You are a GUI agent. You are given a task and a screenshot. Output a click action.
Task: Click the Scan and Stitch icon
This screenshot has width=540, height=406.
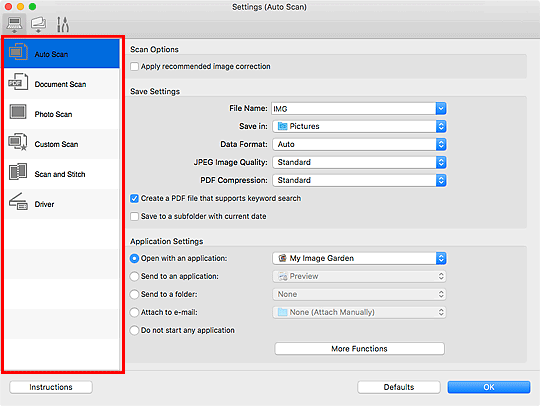click(x=18, y=171)
